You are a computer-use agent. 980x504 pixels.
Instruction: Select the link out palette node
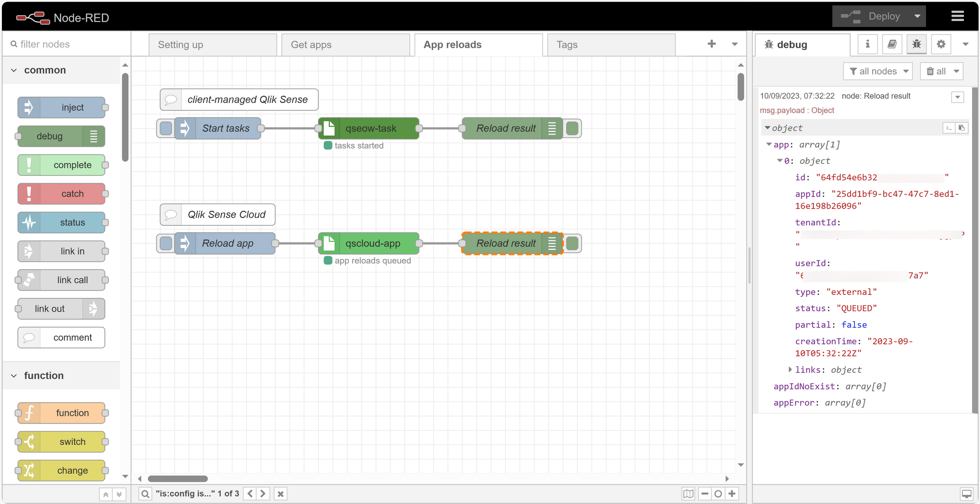(x=62, y=309)
